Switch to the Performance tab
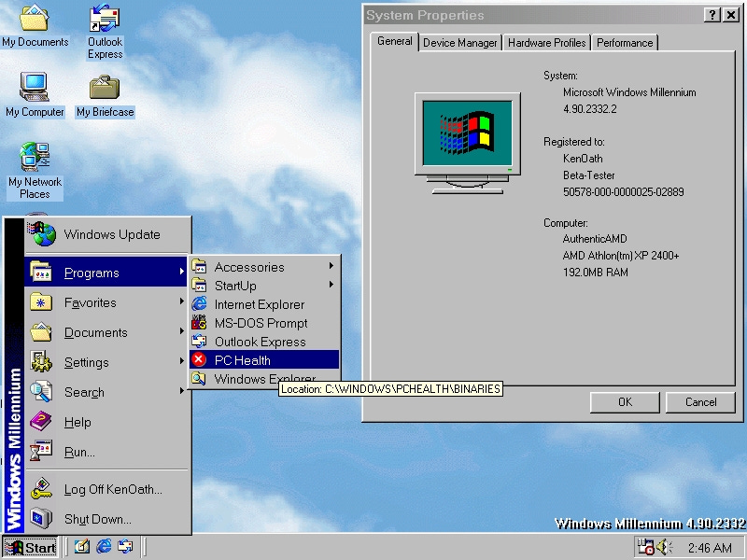Viewport: 747px width, 560px height. (x=625, y=43)
